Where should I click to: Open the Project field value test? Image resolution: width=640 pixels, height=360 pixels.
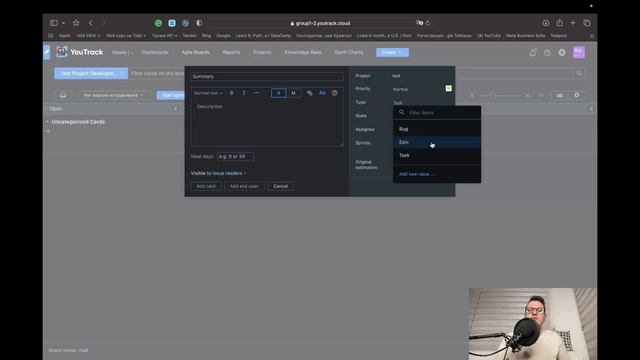click(396, 76)
